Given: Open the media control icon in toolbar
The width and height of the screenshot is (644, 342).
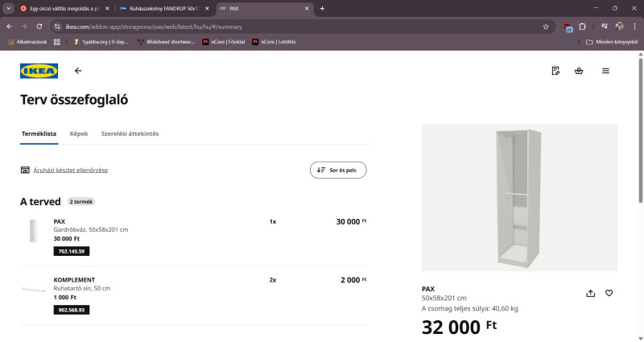Looking at the screenshot, I should pyautogui.click(x=605, y=27).
